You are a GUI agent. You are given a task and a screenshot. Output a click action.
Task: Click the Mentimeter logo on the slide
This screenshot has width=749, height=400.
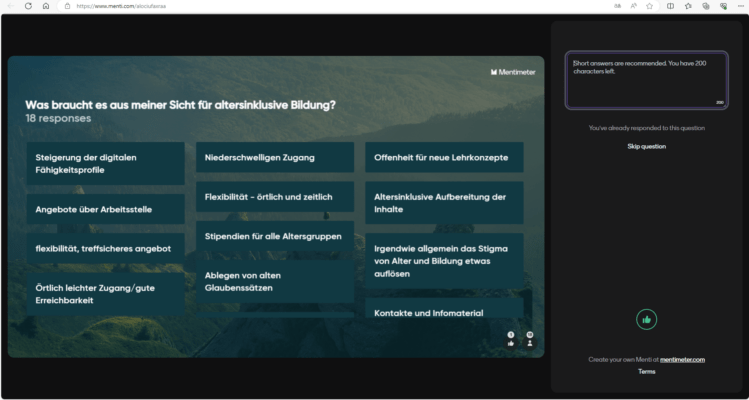pos(514,72)
